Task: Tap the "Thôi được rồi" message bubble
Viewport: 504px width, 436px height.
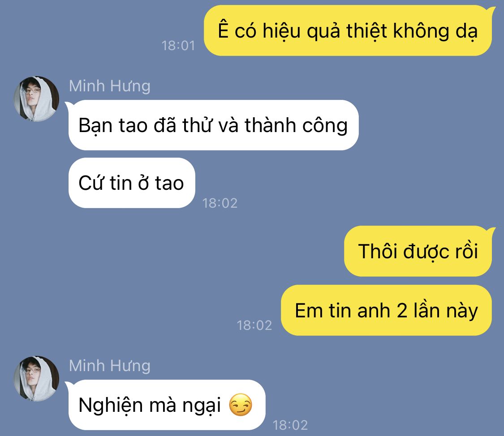Action: click(418, 251)
